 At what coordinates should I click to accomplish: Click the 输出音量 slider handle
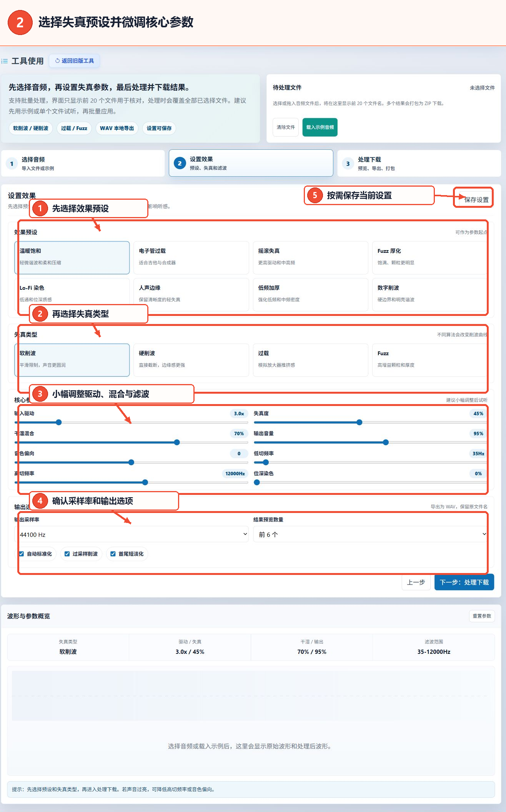point(386,442)
